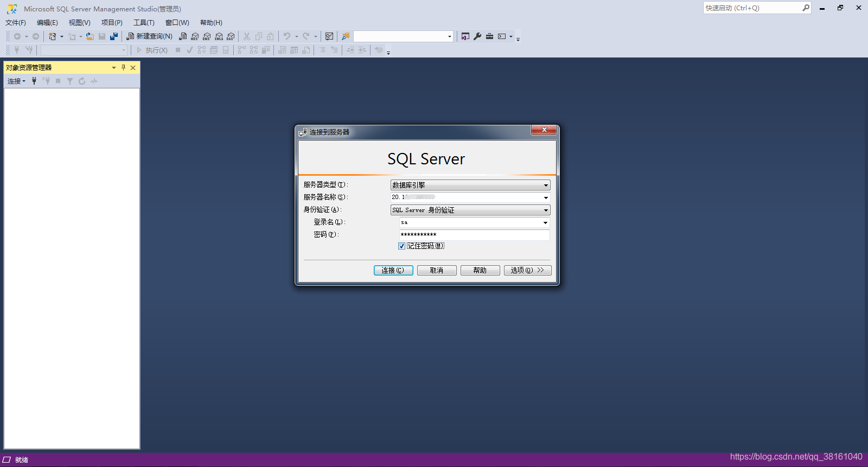Click 选项(O) >> button
Screen dimensions: 868x467
click(x=527, y=270)
